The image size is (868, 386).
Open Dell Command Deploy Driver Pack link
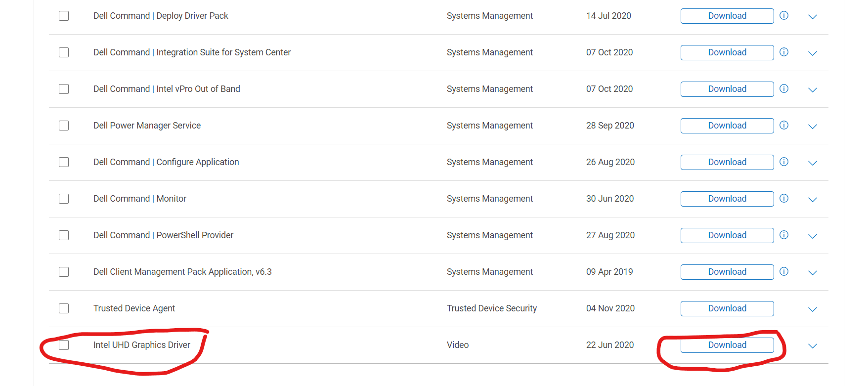tap(161, 15)
